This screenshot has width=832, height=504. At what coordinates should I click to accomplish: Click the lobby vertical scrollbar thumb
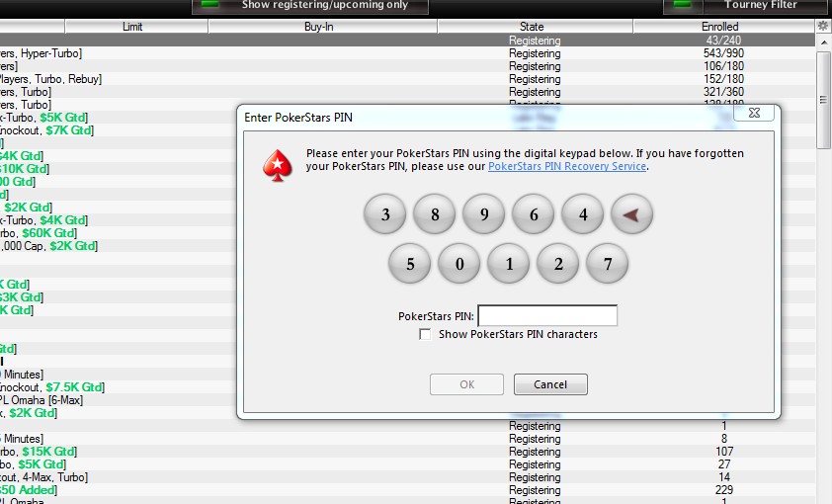coord(823,100)
